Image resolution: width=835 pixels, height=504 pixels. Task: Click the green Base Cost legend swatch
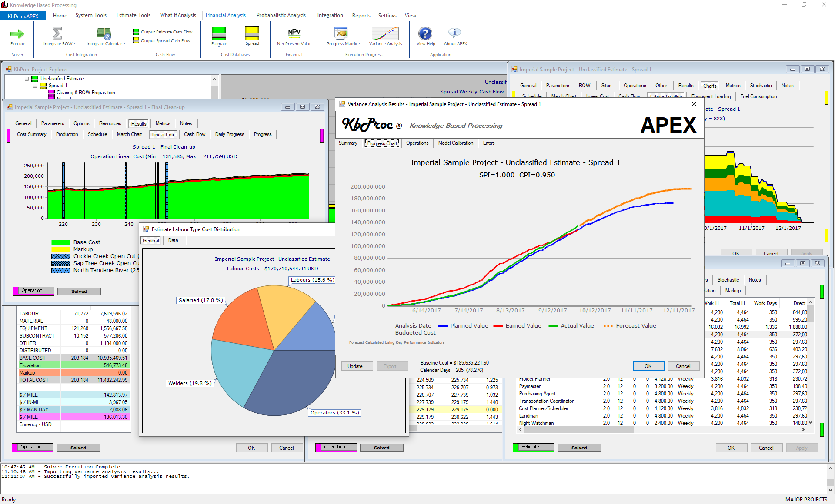(60, 242)
